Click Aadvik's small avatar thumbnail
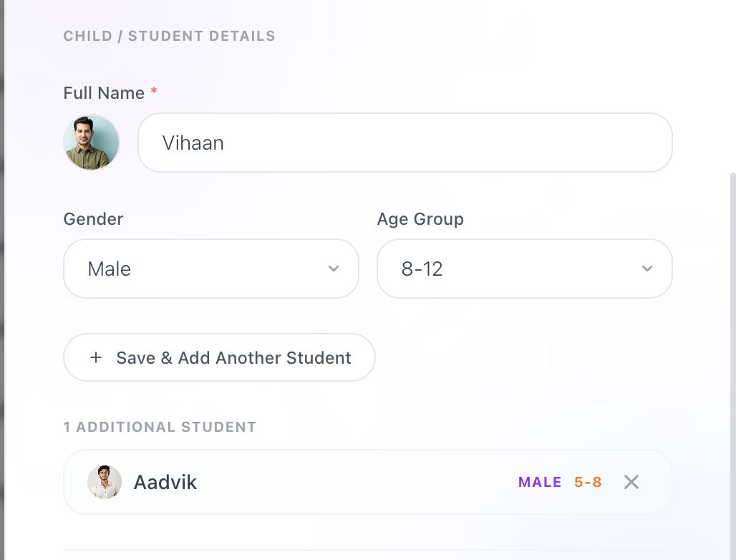Image resolution: width=736 pixels, height=560 pixels. [x=105, y=482]
